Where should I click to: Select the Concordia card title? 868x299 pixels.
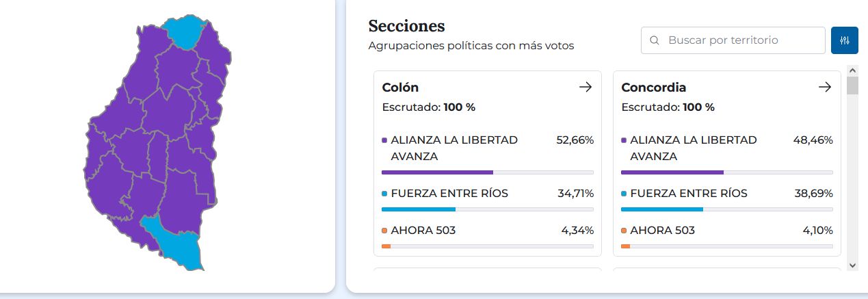tap(653, 88)
